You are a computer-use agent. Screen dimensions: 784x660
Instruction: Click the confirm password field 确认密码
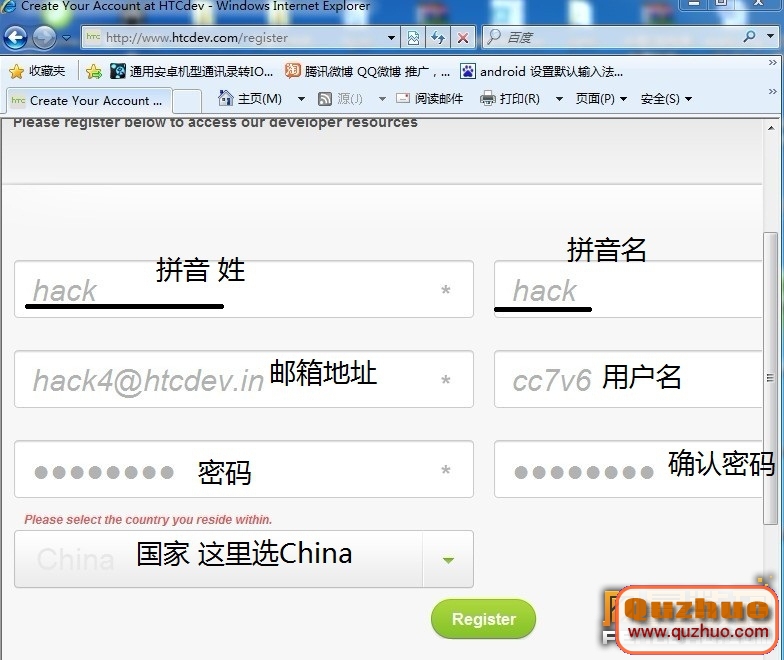point(628,469)
